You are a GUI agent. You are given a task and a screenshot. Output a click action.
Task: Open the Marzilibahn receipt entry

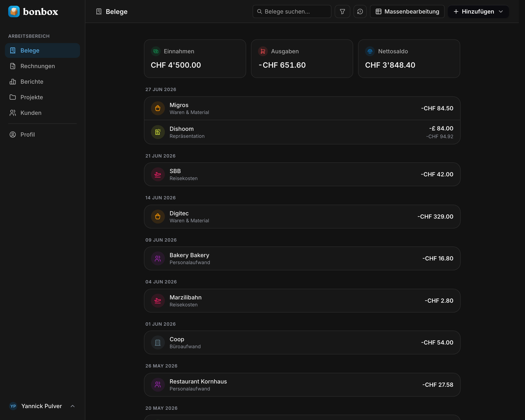tap(302, 301)
